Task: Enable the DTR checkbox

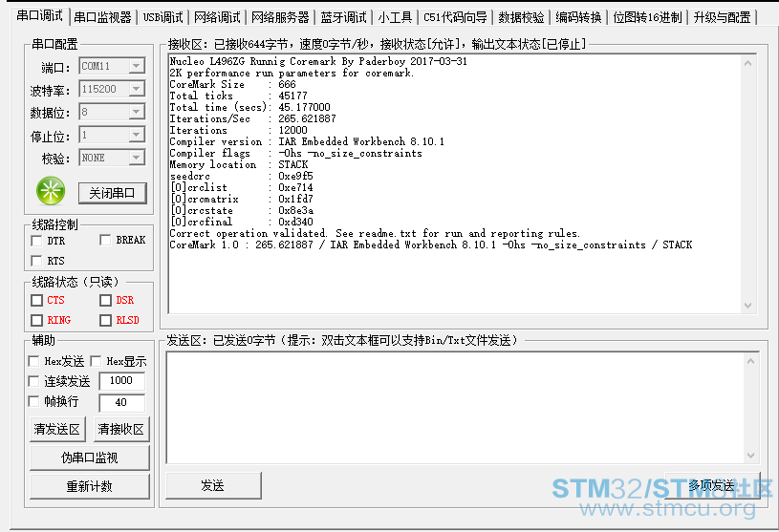Action: (x=36, y=241)
